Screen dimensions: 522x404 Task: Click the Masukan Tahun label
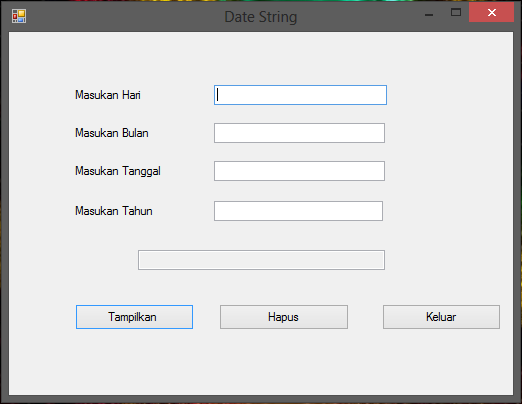tap(114, 211)
